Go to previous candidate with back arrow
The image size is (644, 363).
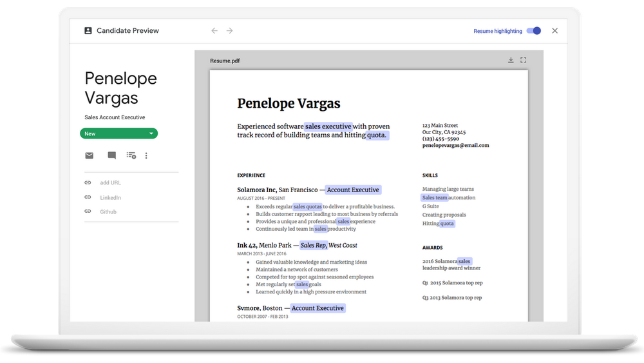[x=214, y=31]
